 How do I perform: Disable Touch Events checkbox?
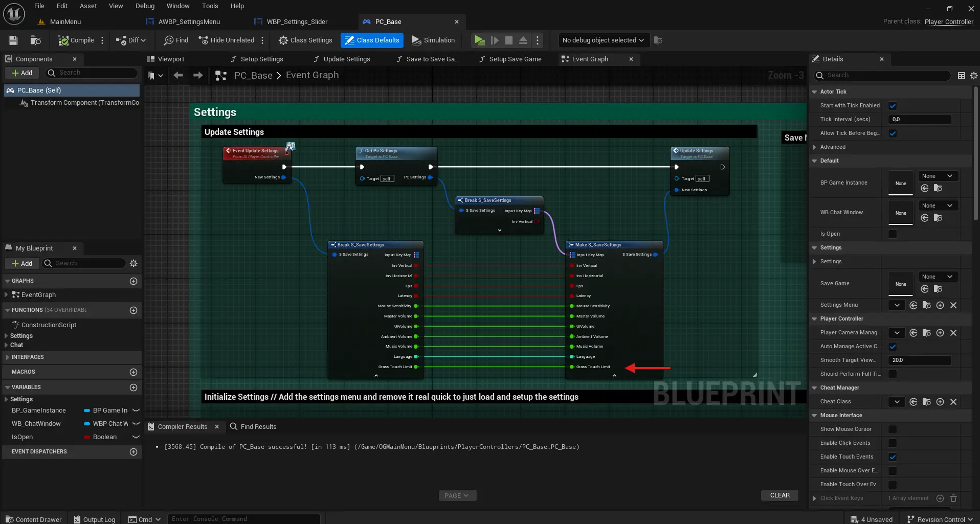(893, 457)
